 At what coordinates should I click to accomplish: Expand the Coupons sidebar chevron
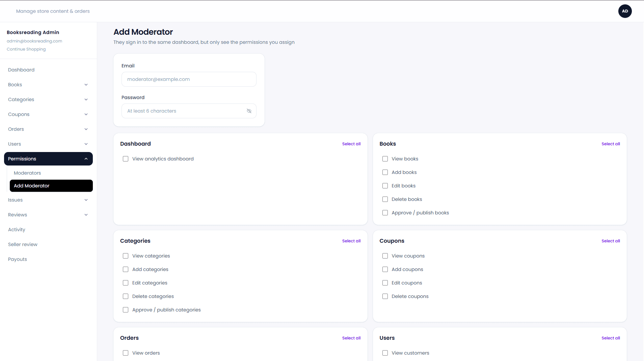[x=86, y=114]
